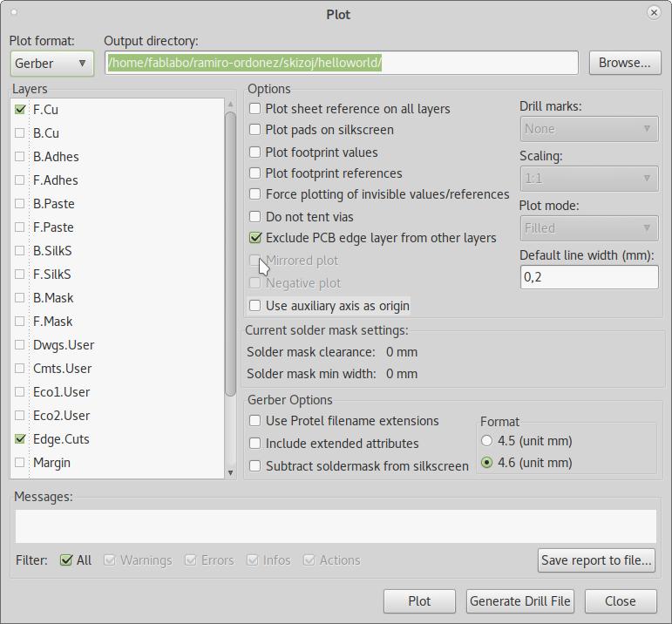This screenshot has width=672, height=624.
Task: Tick the F.Paste layer checkbox
Action: pos(20,227)
